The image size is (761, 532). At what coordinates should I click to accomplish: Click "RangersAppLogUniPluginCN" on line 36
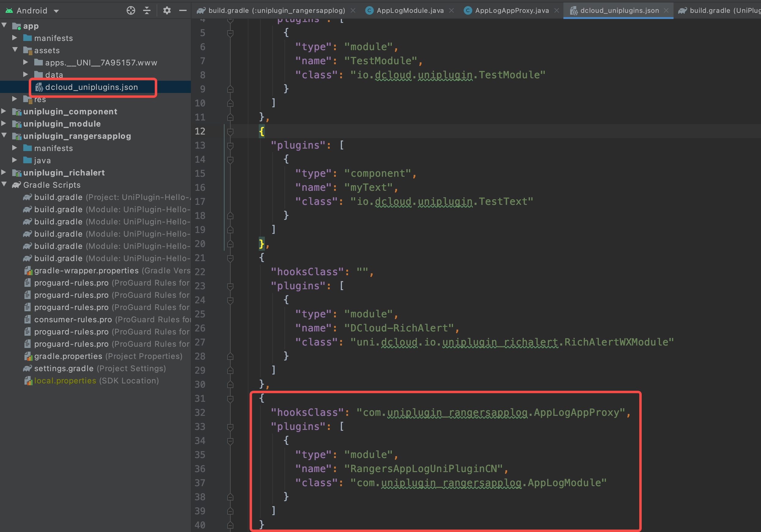[x=423, y=469]
